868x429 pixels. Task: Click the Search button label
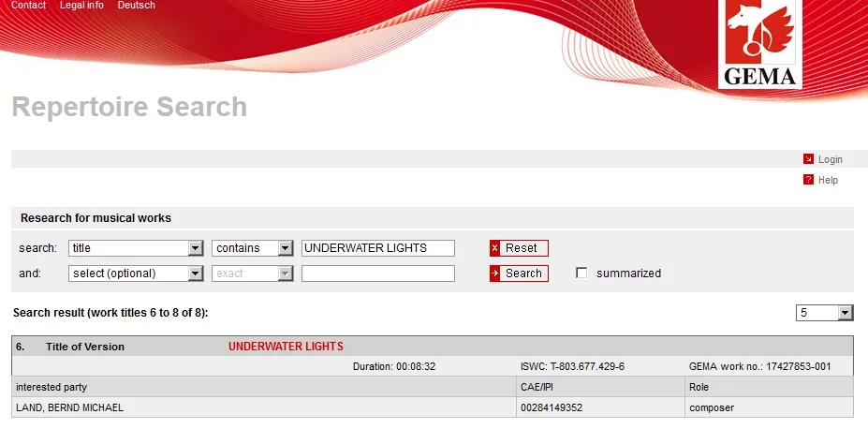tap(523, 274)
